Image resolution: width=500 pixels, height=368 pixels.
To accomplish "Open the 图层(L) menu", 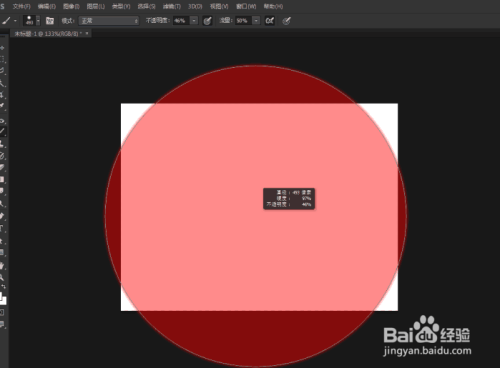I will pos(96,6).
